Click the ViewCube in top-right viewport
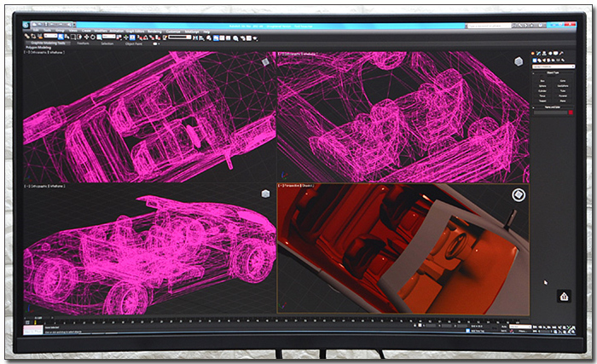The width and height of the screenshot is (597, 364). click(x=518, y=61)
